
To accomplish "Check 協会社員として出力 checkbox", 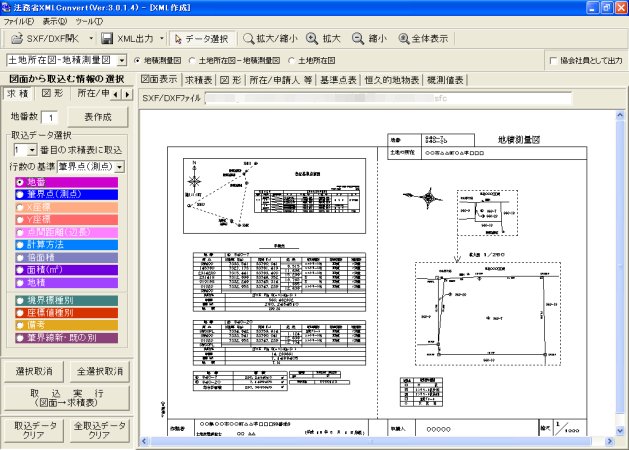I will (x=554, y=61).
